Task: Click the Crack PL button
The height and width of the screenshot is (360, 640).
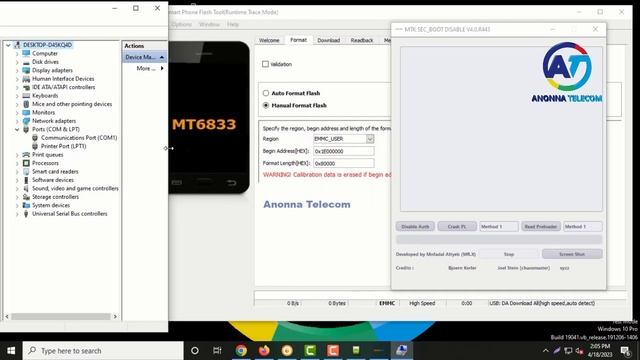Action: click(457, 227)
